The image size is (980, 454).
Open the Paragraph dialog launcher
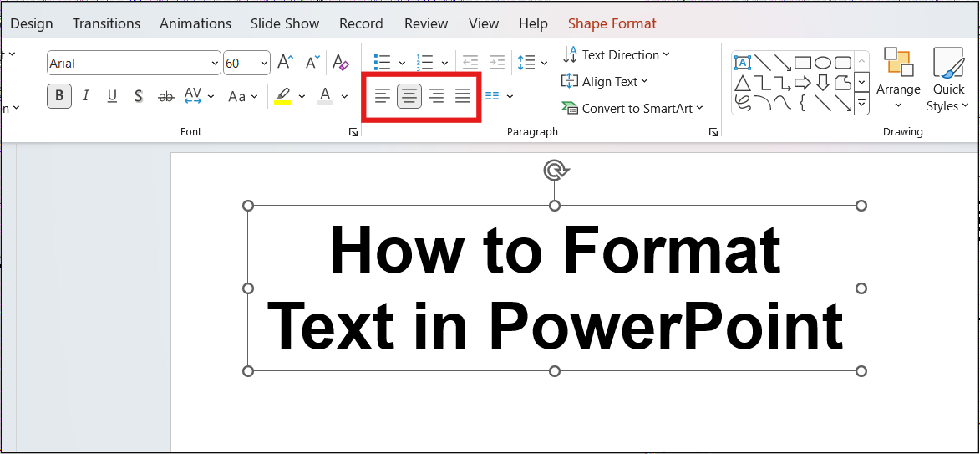click(713, 132)
